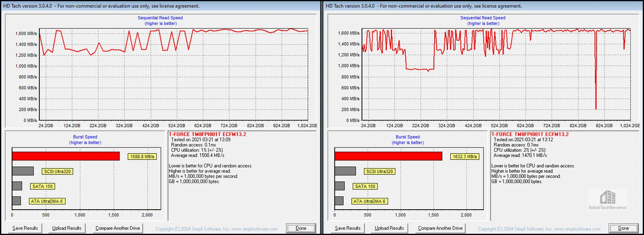The height and width of the screenshot is (235, 644).
Task: Click Burst Speed heading in left window
Action: (85, 137)
